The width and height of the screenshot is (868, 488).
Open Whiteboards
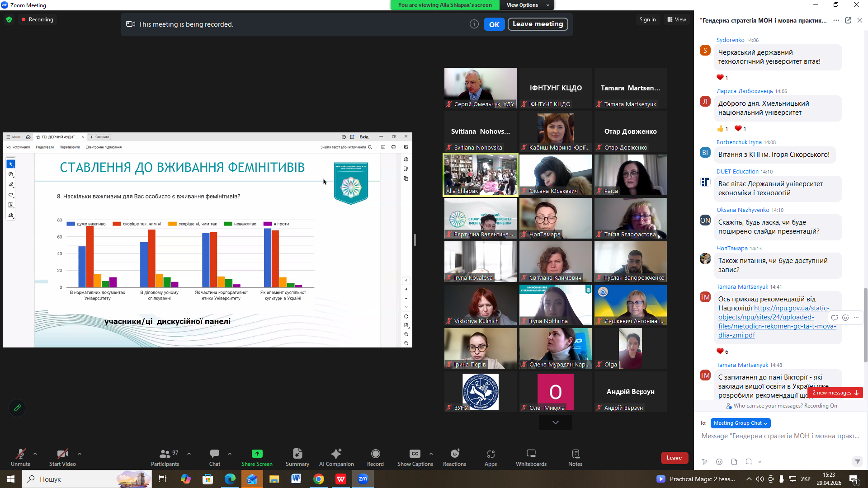pyautogui.click(x=531, y=457)
